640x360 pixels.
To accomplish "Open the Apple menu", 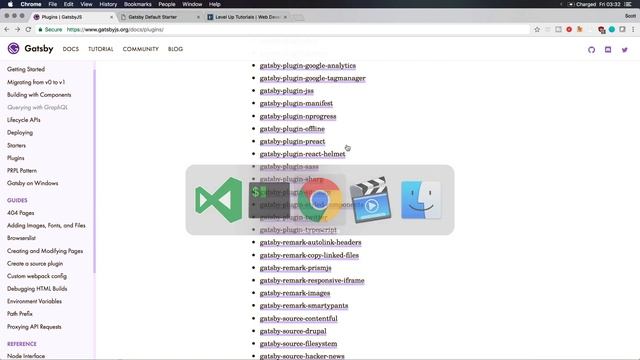I will tap(10, 4).
